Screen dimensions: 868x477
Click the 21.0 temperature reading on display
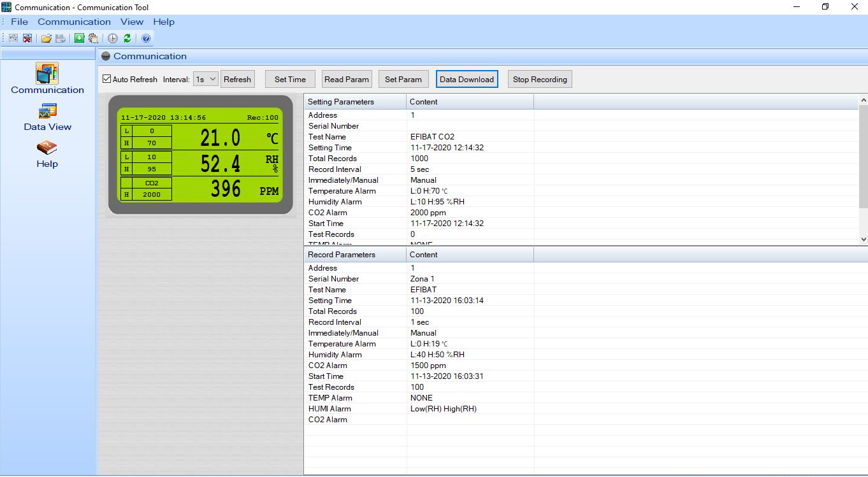220,138
